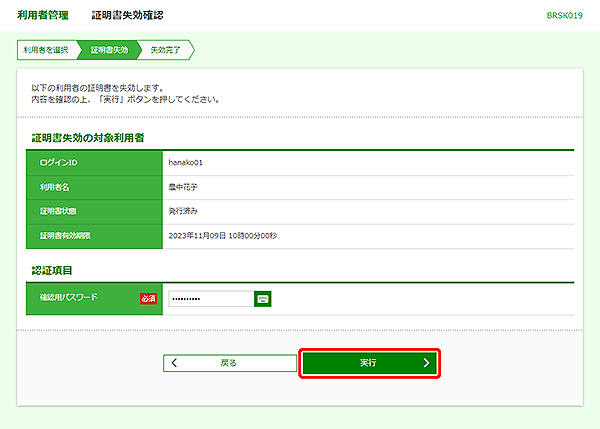
Task: Click the 証明書失効の対象利用者 section heading
Action: (x=88, y=138)
